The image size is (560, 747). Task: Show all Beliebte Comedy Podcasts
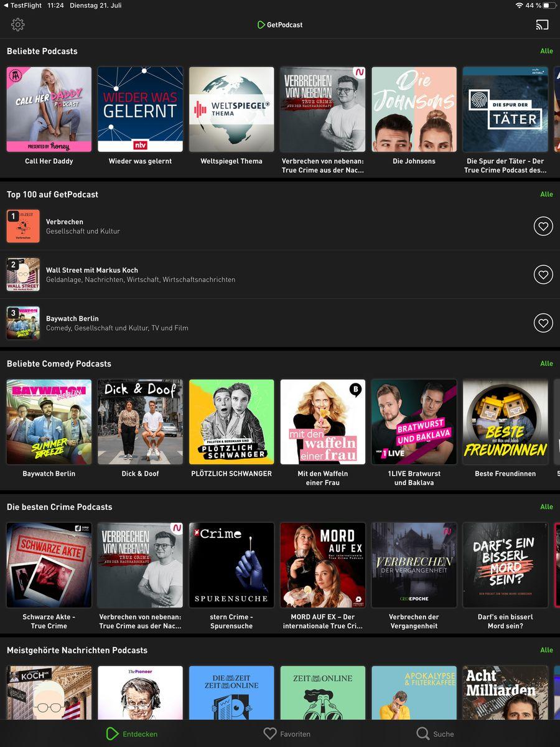click(x=546, y=364)
